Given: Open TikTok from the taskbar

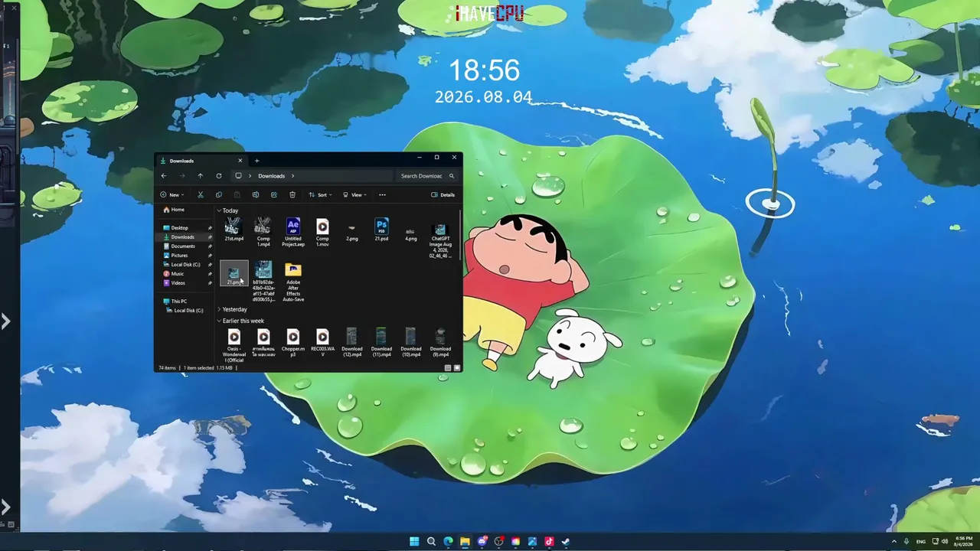Looking at the screenshot, I should pos(549,542).
